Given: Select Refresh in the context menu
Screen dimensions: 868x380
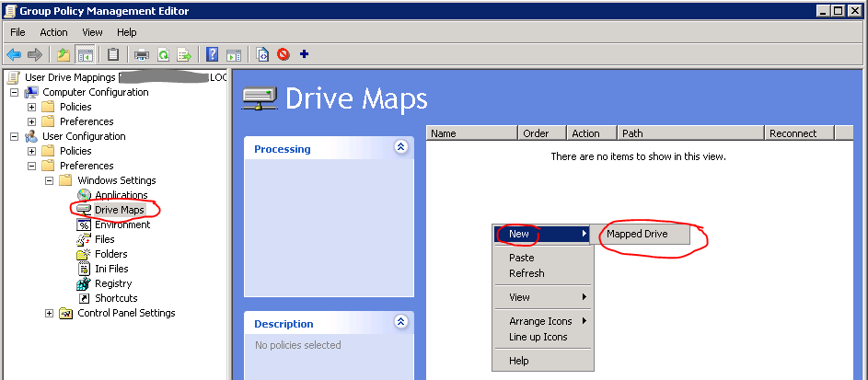Looking at the screenshot, I should tap(527, 273).
